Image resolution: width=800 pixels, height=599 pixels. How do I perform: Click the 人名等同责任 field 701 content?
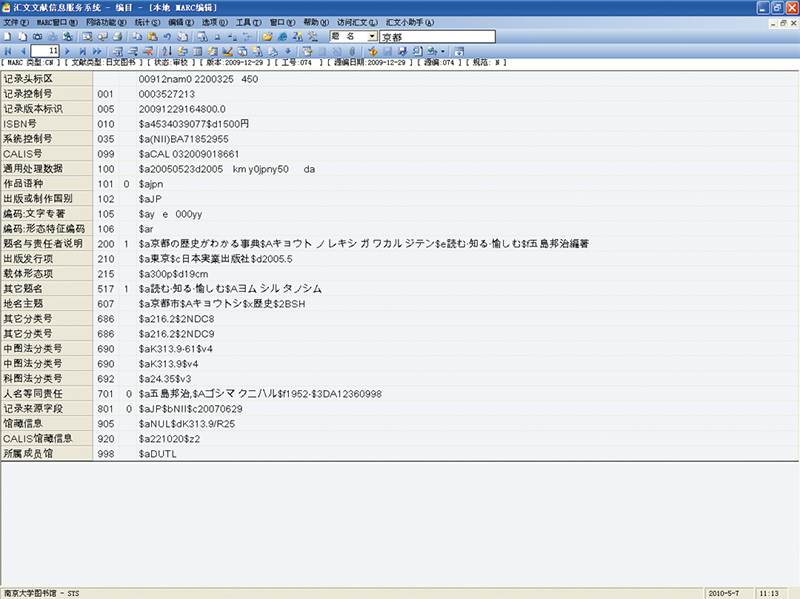click(260, 394)
